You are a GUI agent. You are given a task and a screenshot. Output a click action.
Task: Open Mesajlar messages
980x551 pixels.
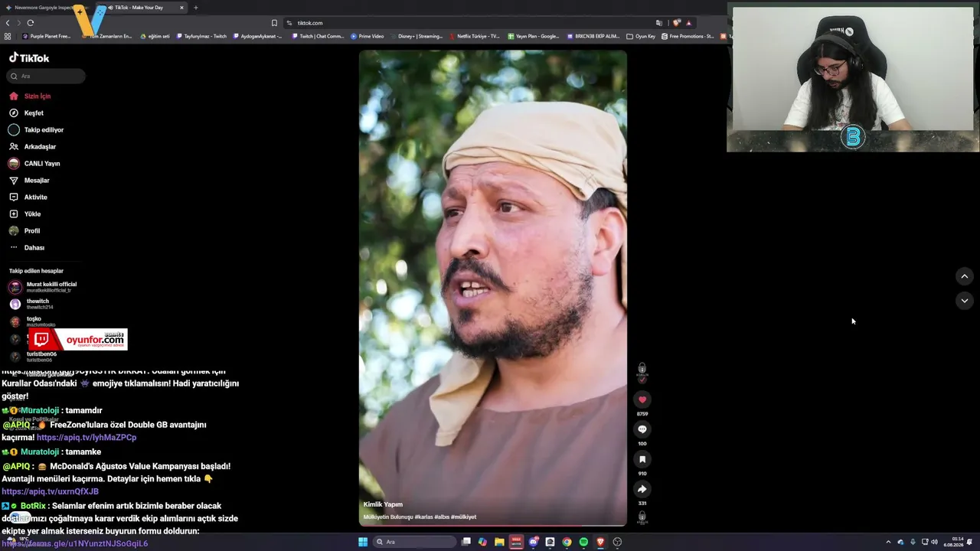(x=37, y=181)
